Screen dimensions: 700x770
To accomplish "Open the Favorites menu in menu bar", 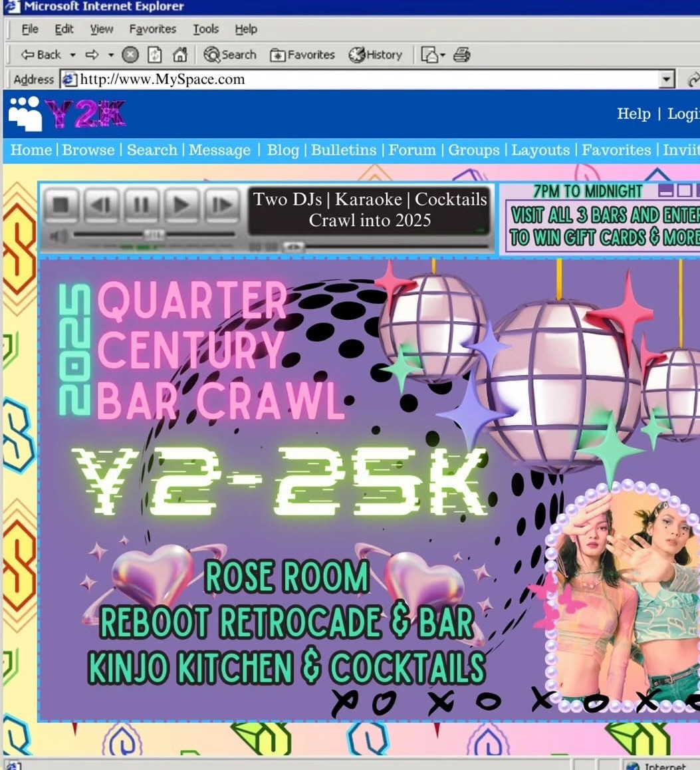I will 152,29.
